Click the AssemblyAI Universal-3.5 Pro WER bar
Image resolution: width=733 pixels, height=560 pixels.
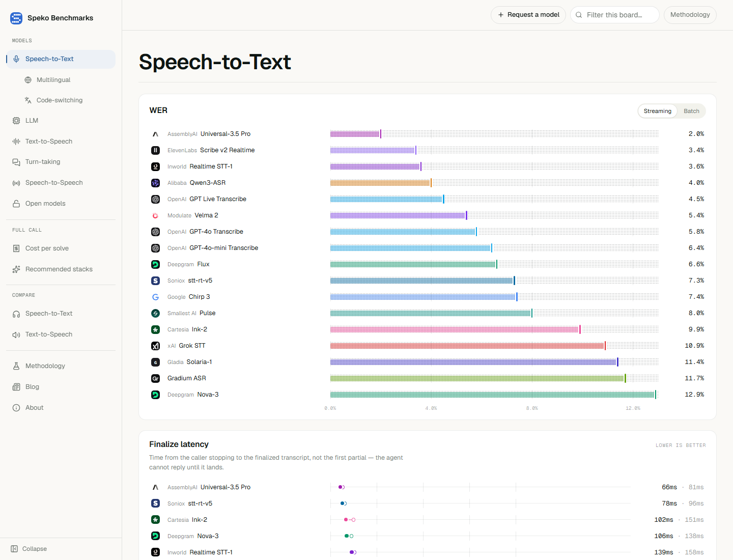tap(355, 134)
